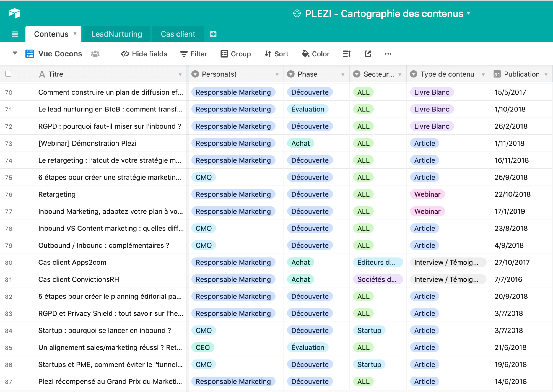Viewport: 553px width, 392px height.
Task: Open the Filter options
Action: click(x=194, y=54)
